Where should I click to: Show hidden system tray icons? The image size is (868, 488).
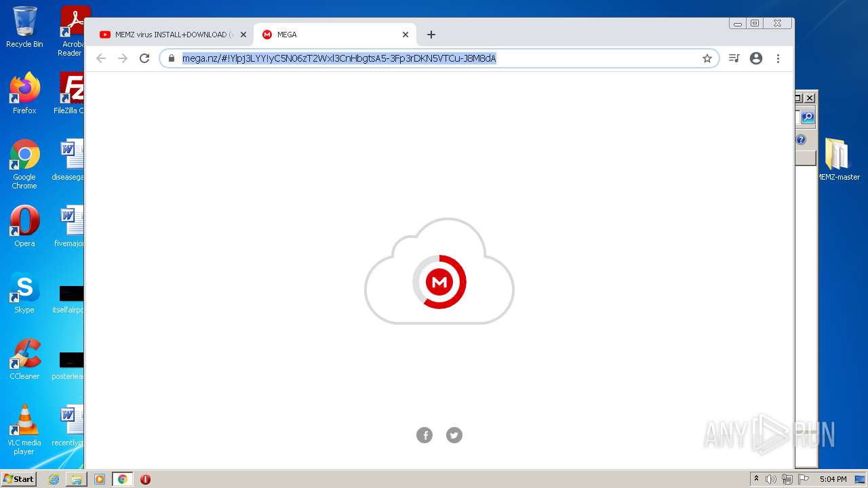coord(756,479)
